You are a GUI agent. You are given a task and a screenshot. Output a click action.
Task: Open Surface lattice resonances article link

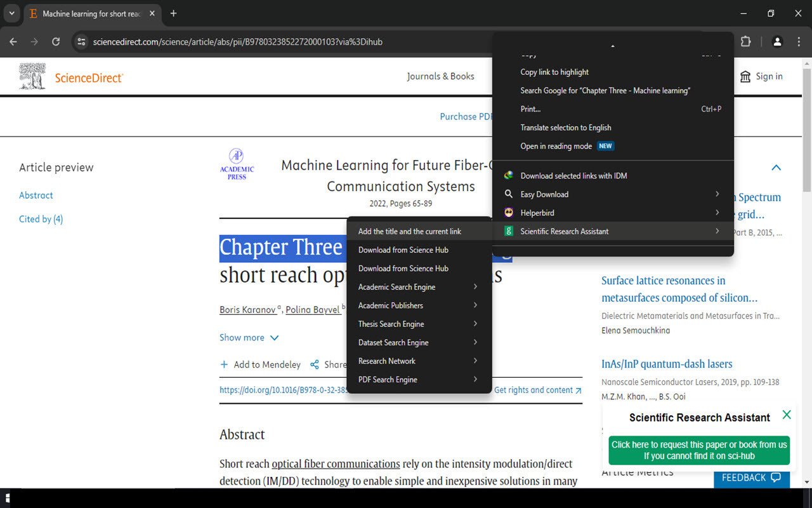click(679, 289)
